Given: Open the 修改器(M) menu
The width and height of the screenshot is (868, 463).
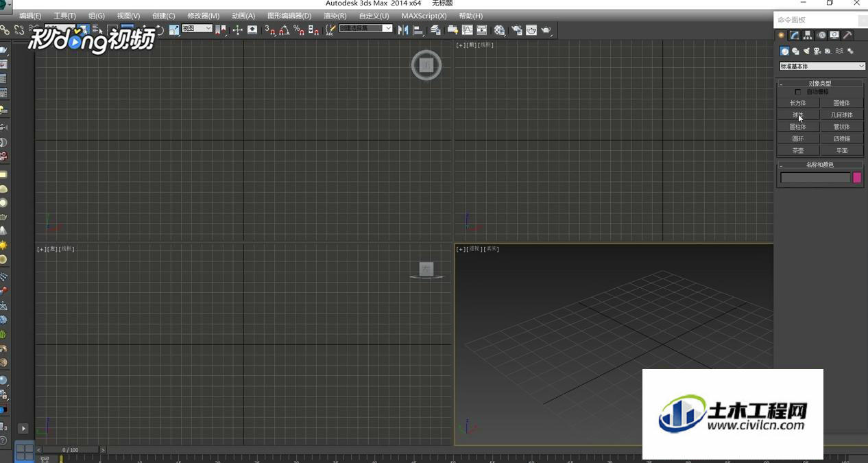Looking at the screenshot, I should point(204,16).
